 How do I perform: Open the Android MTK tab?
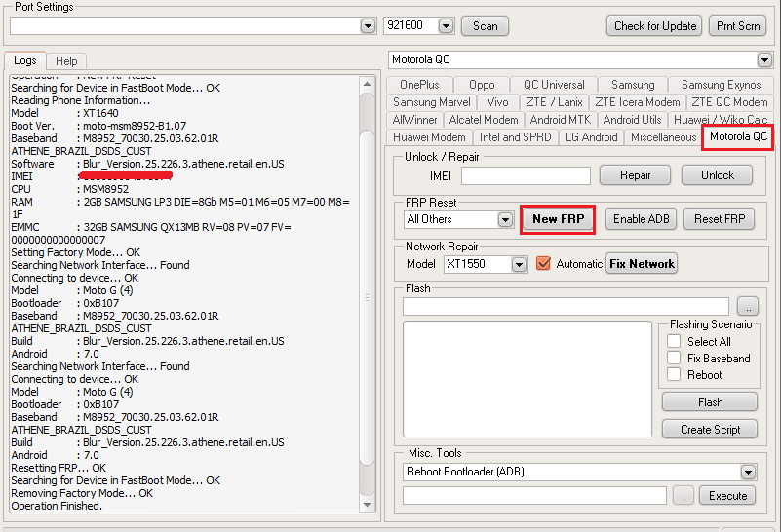(x=561, y=120)
